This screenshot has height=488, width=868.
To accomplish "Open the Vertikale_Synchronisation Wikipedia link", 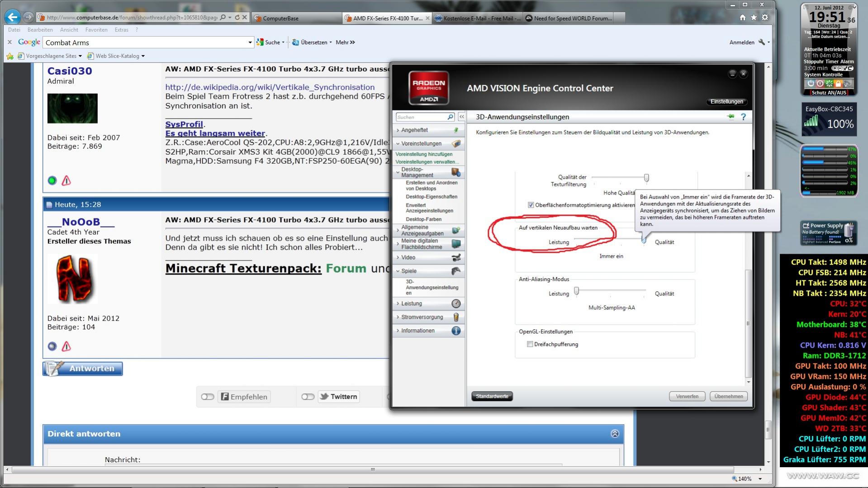I will 270,87.
